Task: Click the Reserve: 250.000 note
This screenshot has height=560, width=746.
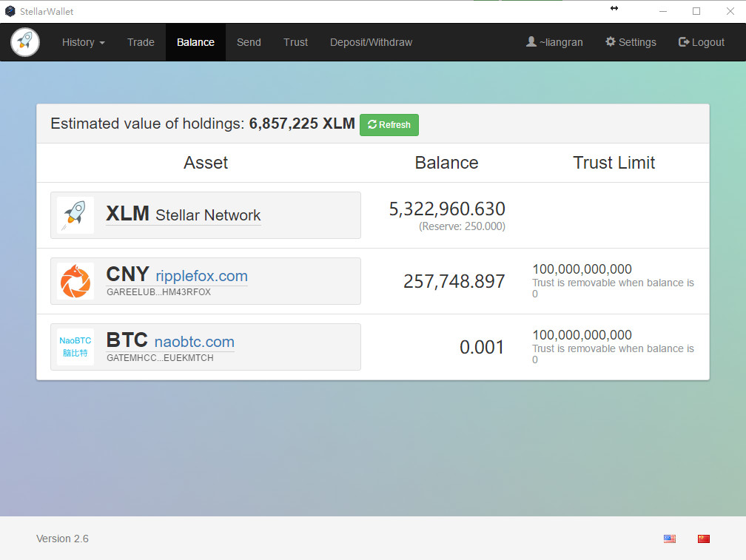Action: 462,226
